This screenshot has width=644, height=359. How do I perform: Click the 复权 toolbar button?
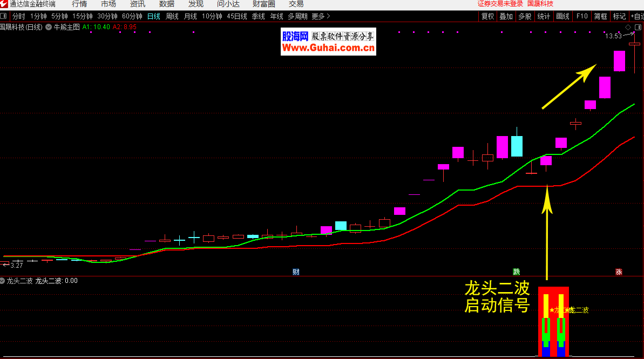pos(487,16)
